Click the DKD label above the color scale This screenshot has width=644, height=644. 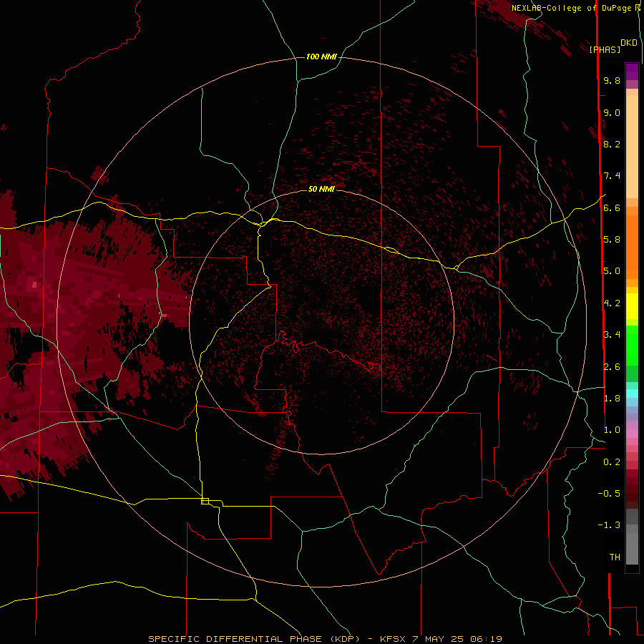click(x=629, y=43)
